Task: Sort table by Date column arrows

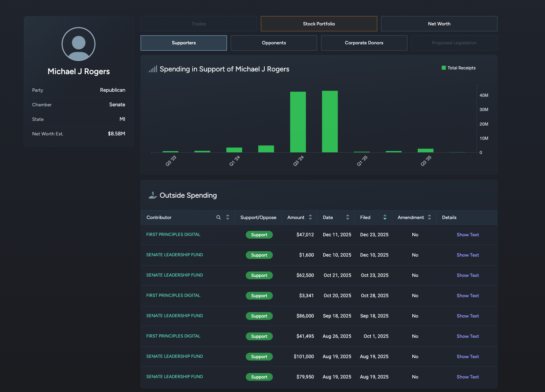Action: click(x=347, y=217)
